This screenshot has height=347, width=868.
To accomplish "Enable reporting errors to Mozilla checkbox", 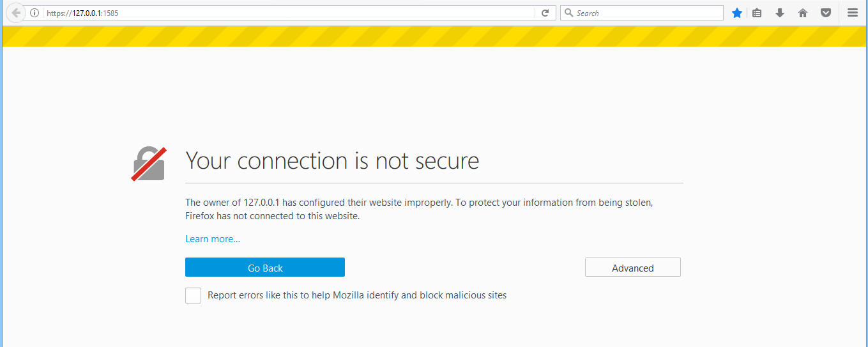I will 193,295.
